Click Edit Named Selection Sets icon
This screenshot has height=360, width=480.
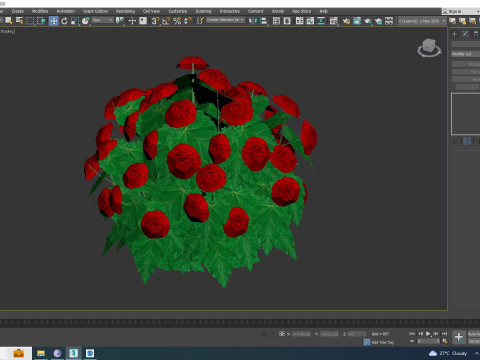200,21
